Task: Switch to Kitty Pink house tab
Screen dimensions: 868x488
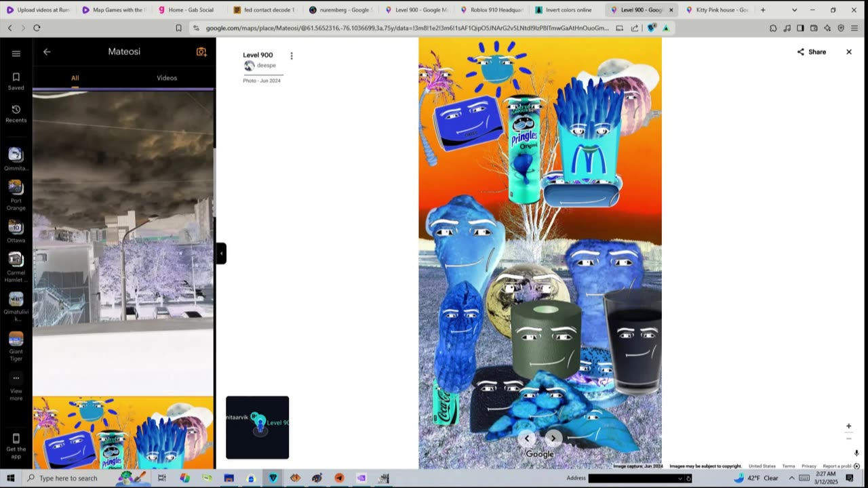Action: pos(717,10)
